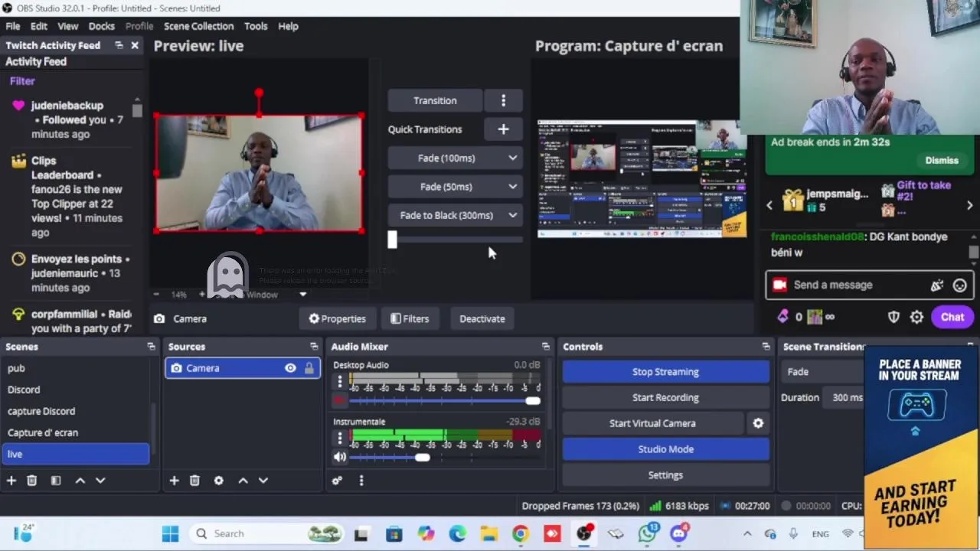Click the celebration icon in the message box
Viewport: 980px width, 551px height.
point(937,285)
